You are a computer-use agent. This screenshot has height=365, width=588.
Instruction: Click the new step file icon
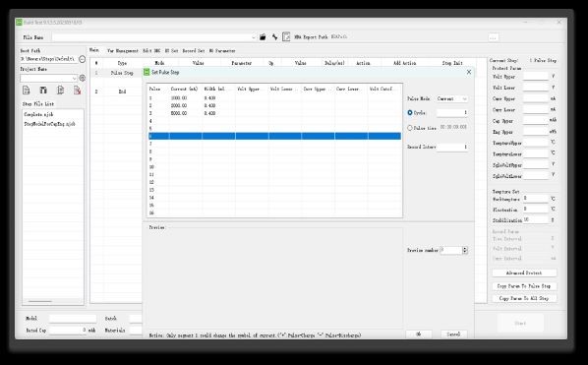(x=27, y=91)
